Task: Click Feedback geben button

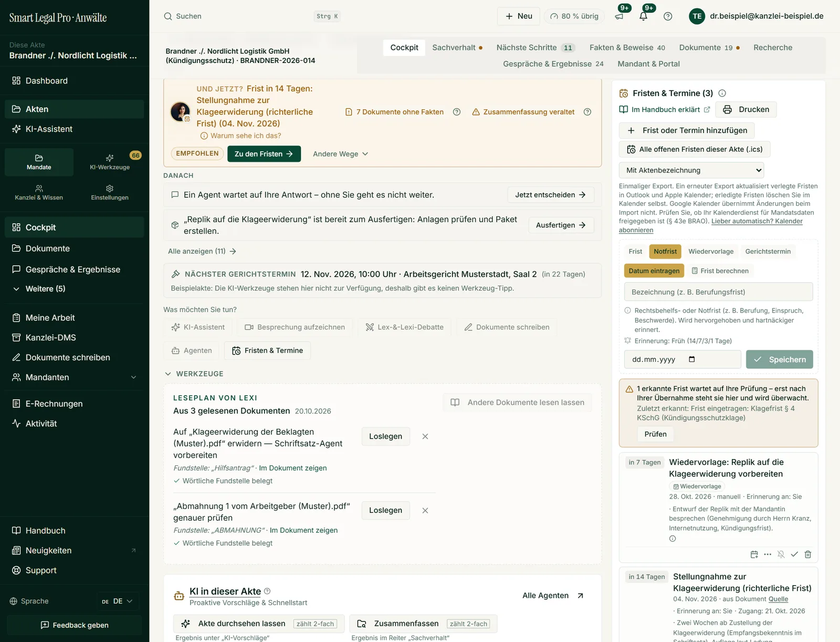Action: click(75, 625)
